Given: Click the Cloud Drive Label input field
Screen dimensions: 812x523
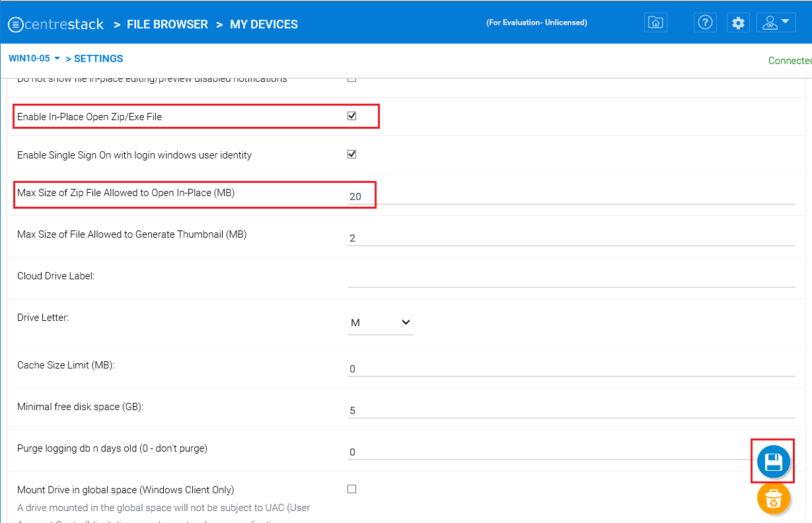Looking at the screenshot, I should pyautogui.click(x=571, y=279).
